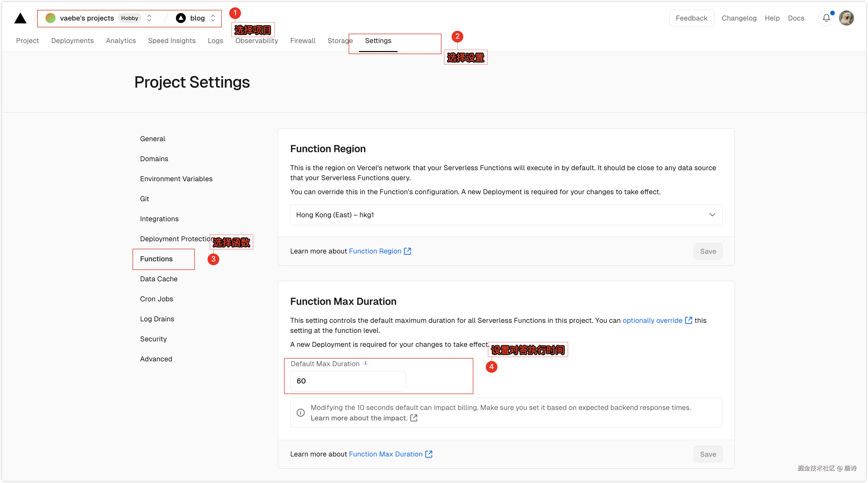
Task: Click external-link icon after optionally override
Action: (689, 320)
